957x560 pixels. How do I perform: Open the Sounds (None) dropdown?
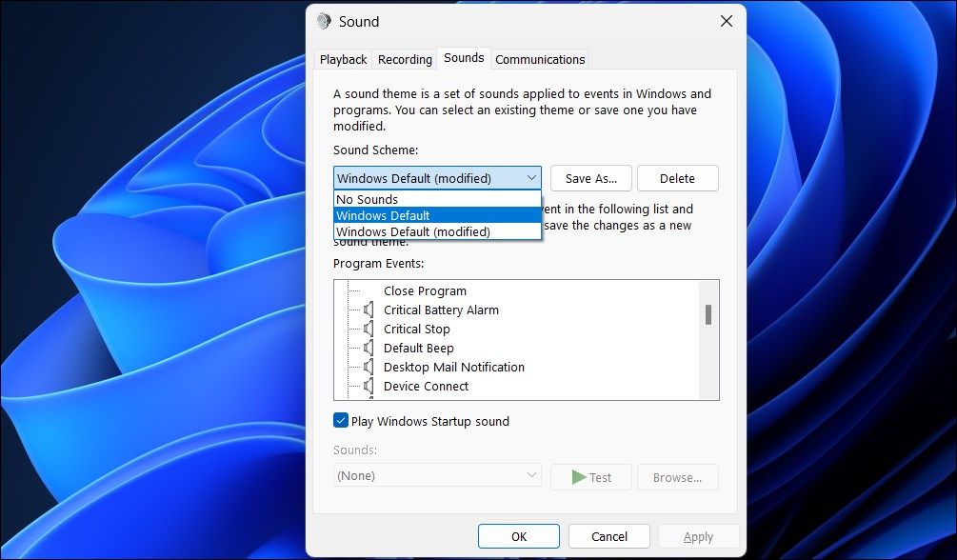tap(436, 474)
